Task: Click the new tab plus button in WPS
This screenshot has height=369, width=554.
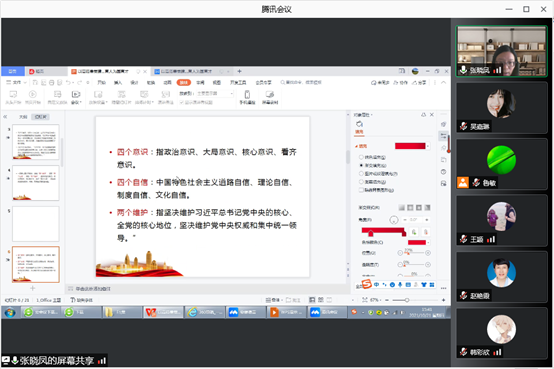Action: 239,71
